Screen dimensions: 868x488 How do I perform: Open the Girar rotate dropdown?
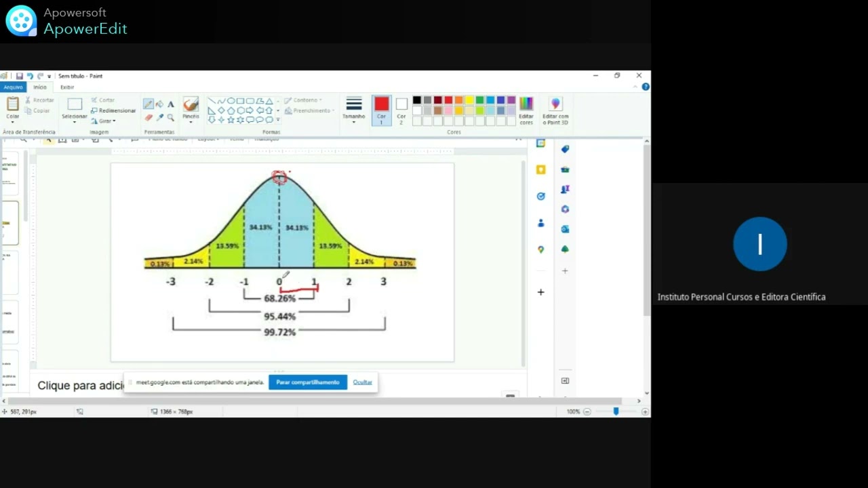(x=104, y=121)
